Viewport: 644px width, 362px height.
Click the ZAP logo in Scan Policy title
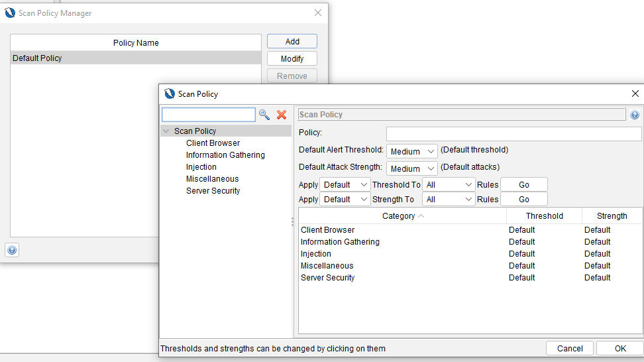[170, 93]
